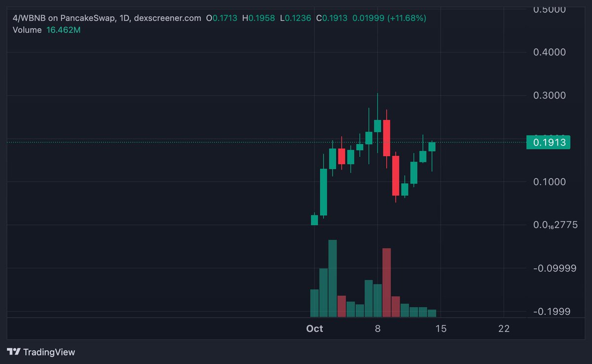
Task: Select the 22 date label on time axis
Action: click(x=504, y=328)
